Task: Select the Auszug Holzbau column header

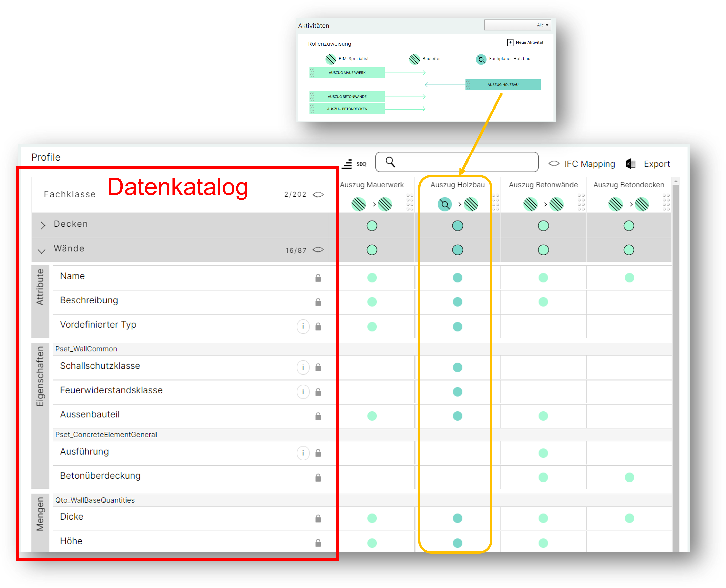Action: 457,185
